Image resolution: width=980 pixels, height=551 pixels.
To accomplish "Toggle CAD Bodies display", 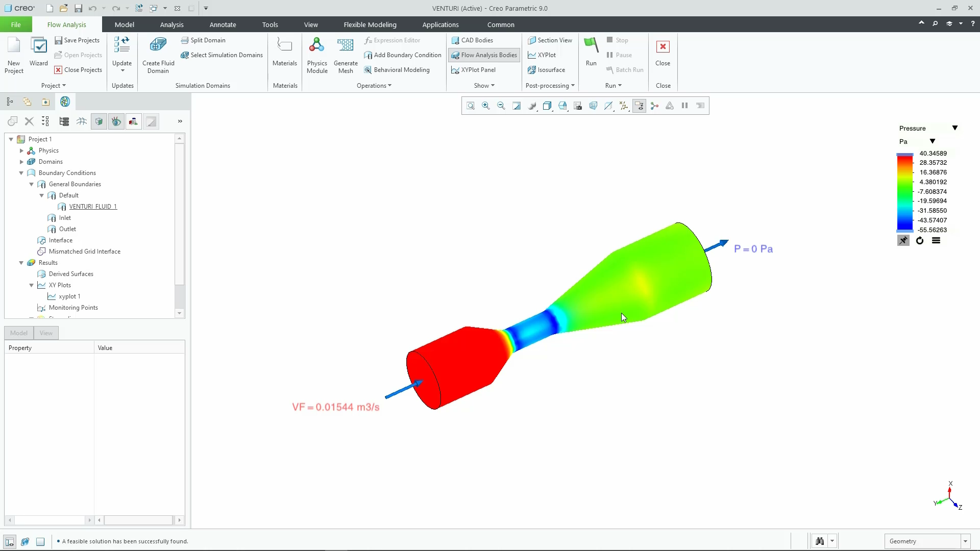I will point(472,40).
